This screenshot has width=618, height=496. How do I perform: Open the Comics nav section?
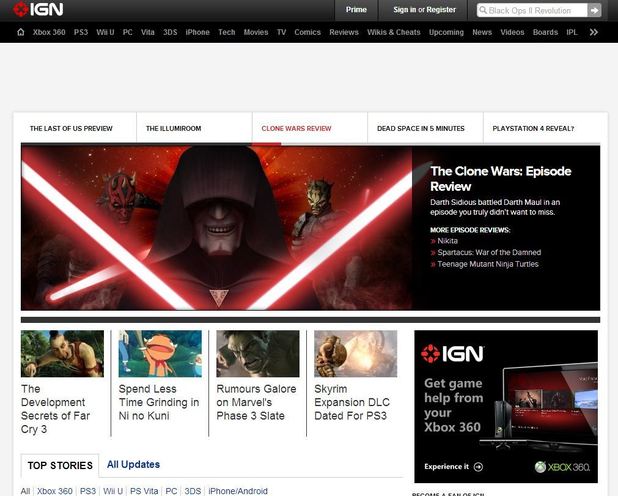pos(307,32)
